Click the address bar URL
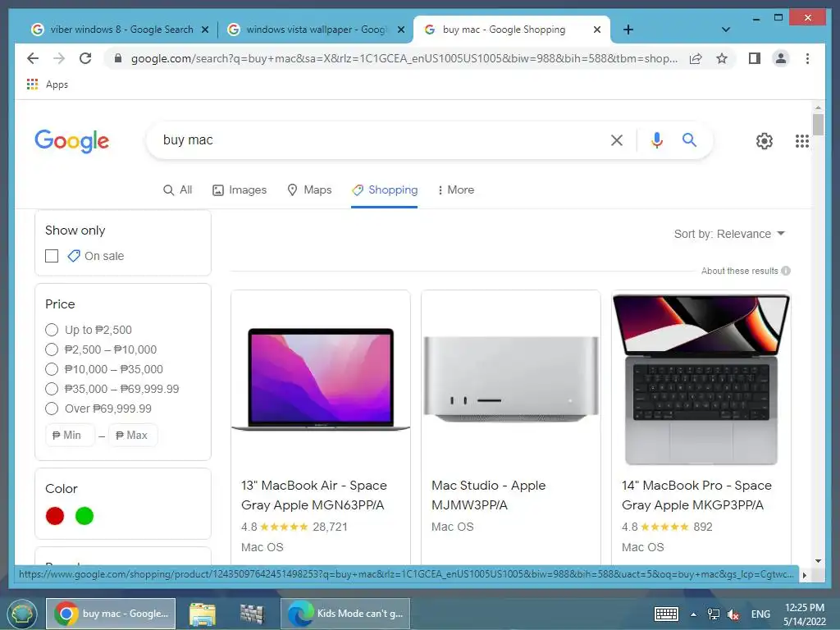Image resolution: width=840 pixels, height=630 pixels. 404,58
